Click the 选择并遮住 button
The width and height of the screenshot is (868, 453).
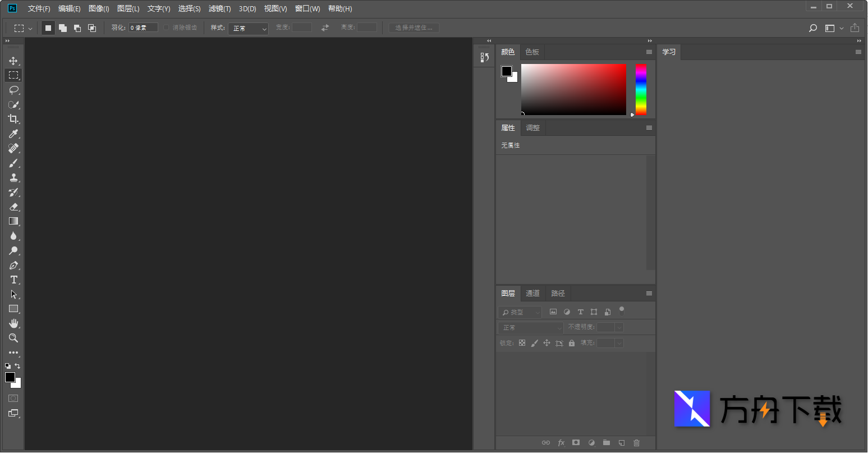[413, 28]
